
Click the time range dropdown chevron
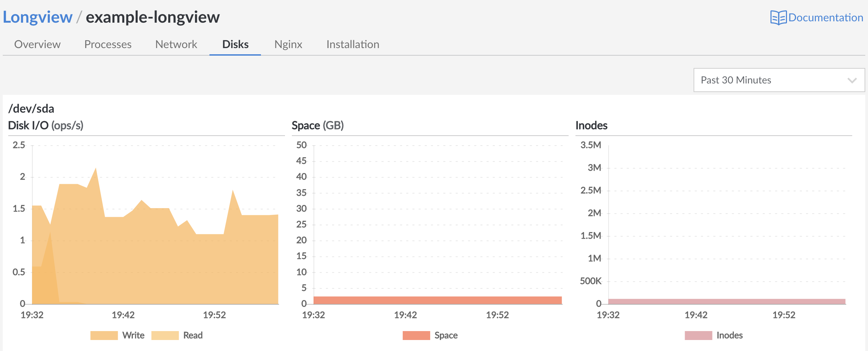(x=852, y=80)
